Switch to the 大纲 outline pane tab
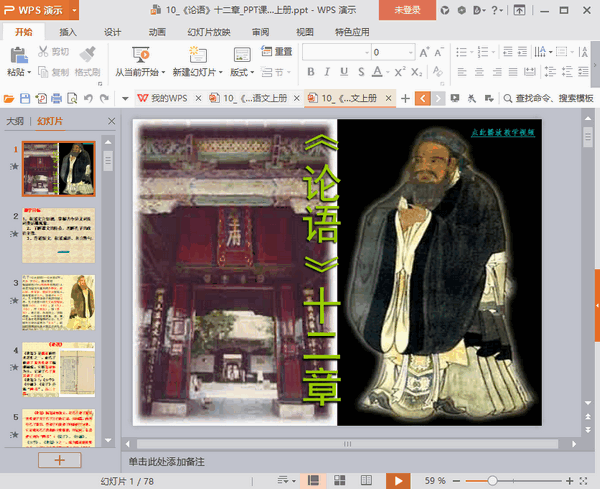600x489 pixels. point(15,121)
